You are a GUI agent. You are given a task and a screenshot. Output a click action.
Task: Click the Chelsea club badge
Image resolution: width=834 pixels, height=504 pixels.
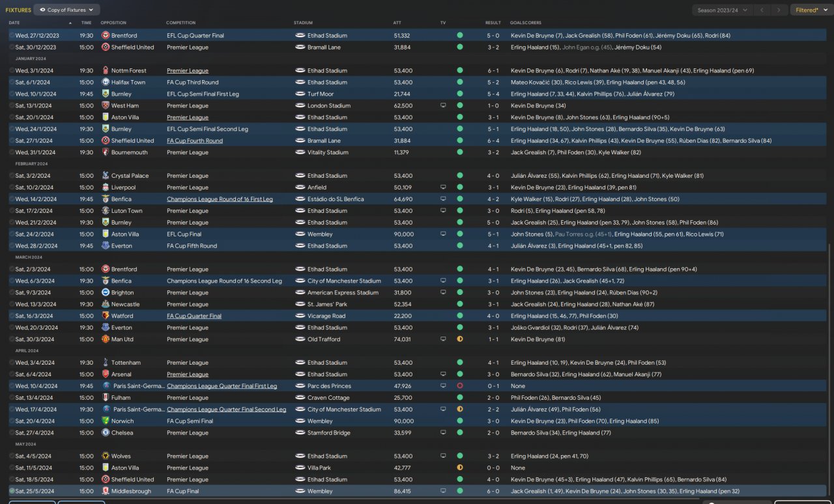point(106,432)
